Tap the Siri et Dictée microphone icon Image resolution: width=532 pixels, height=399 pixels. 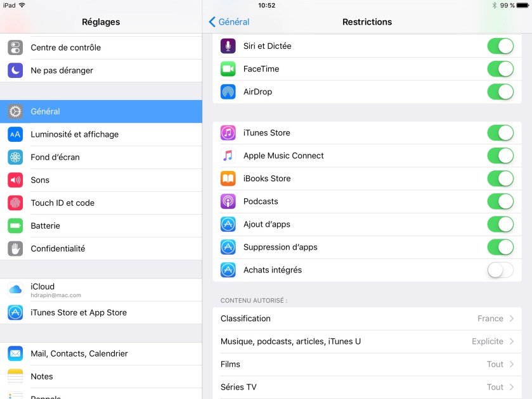click(x=228, y=46)
